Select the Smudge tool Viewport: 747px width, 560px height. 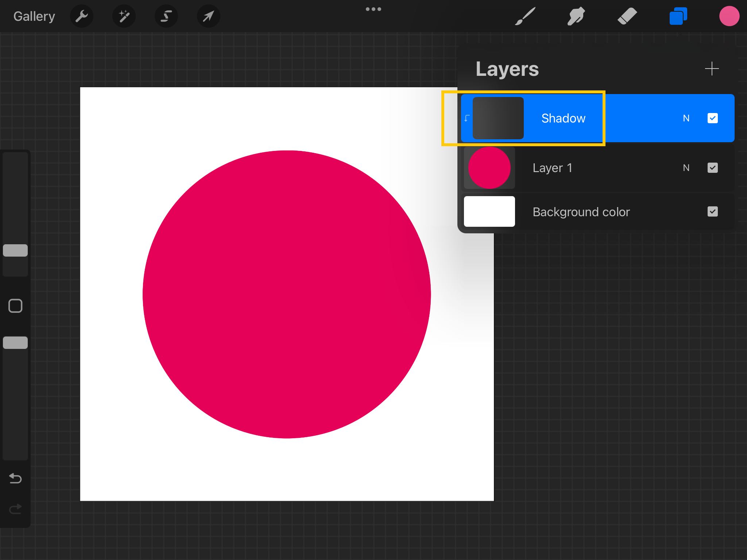pos(576,16)
